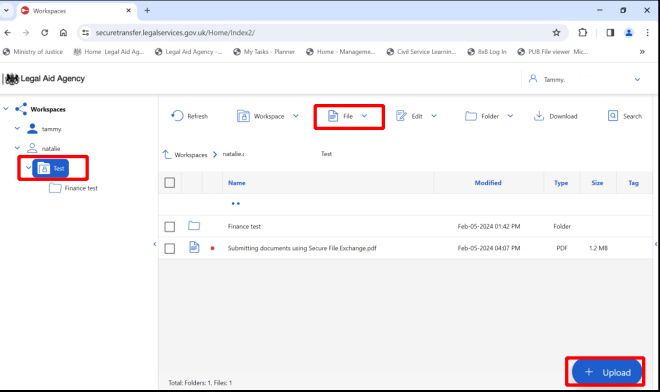Open a new browser tab

click(147, 11)
